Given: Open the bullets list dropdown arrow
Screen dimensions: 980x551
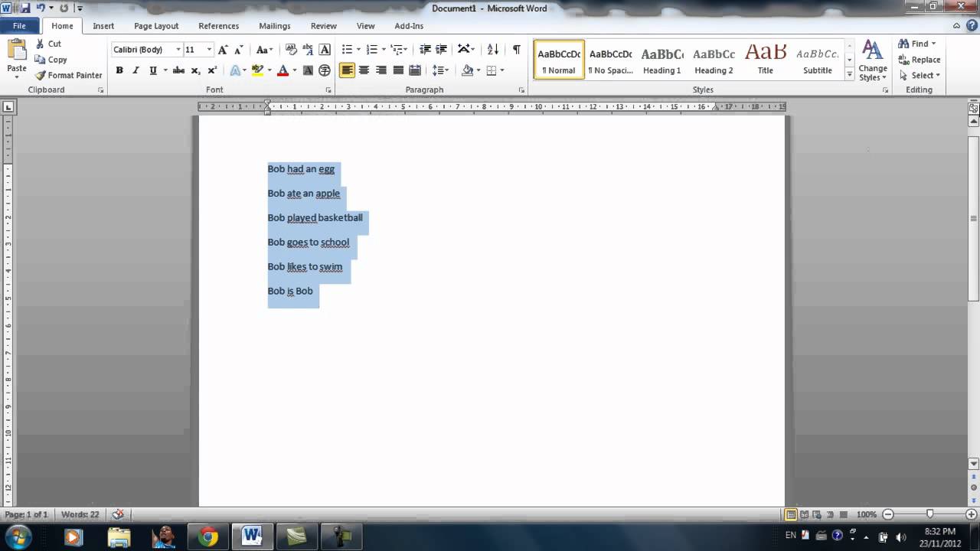Looking at the screenshot, I should click(x=359, y=50).
